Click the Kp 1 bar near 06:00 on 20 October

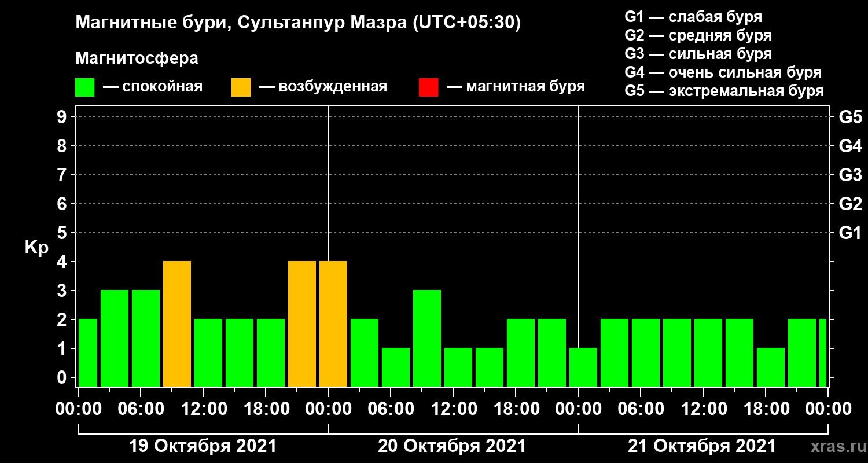click(x=396, y=368)
